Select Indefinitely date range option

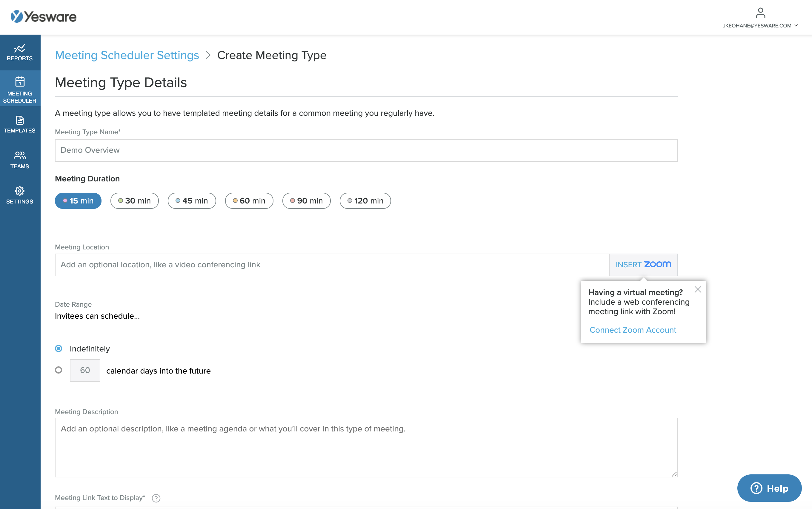(x=59, y=349)
